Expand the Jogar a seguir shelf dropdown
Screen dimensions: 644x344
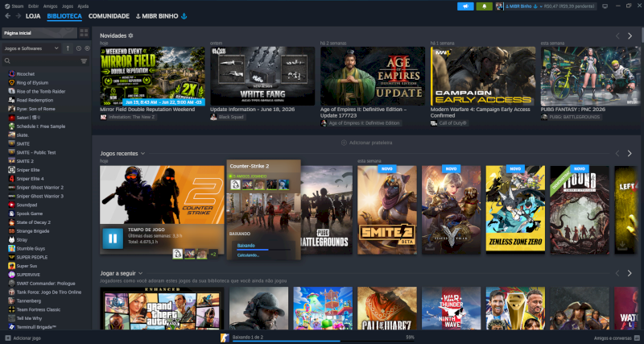click(140, 273)
